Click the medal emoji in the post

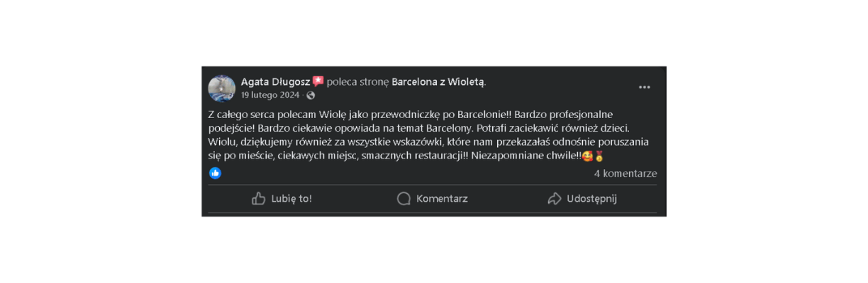point(599,156)
